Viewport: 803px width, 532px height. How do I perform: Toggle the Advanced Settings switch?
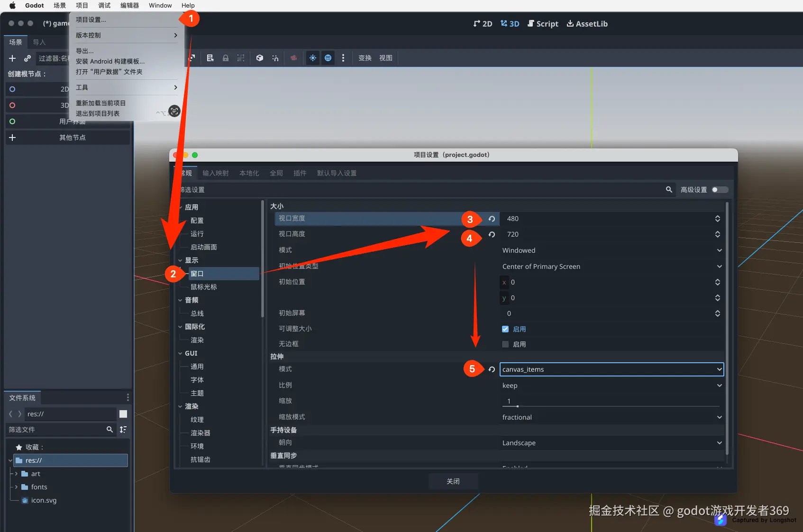click(720, 190)
